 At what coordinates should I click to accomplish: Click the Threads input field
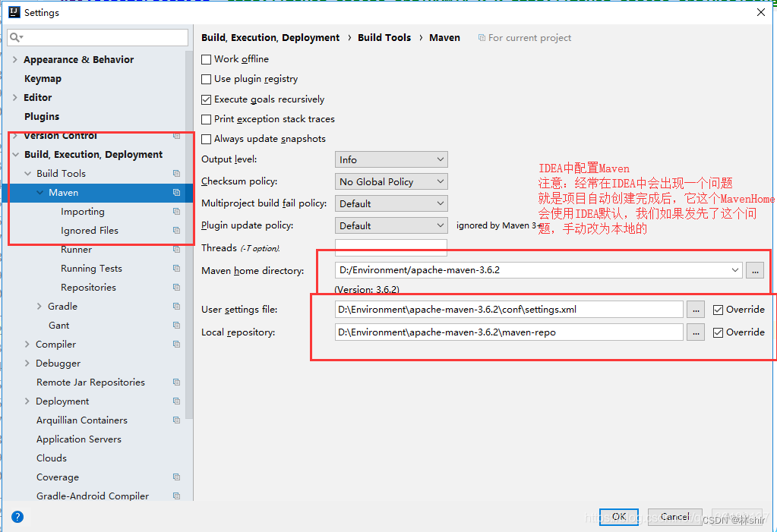[391, 247]
